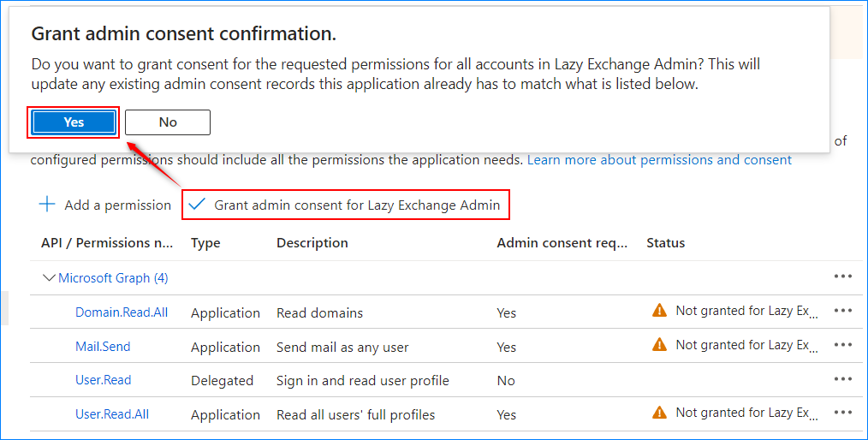This screenshot has width=868, height=440.
Task: Click 'Not granted' status for Mail.Send
Action: click(746, 345)
